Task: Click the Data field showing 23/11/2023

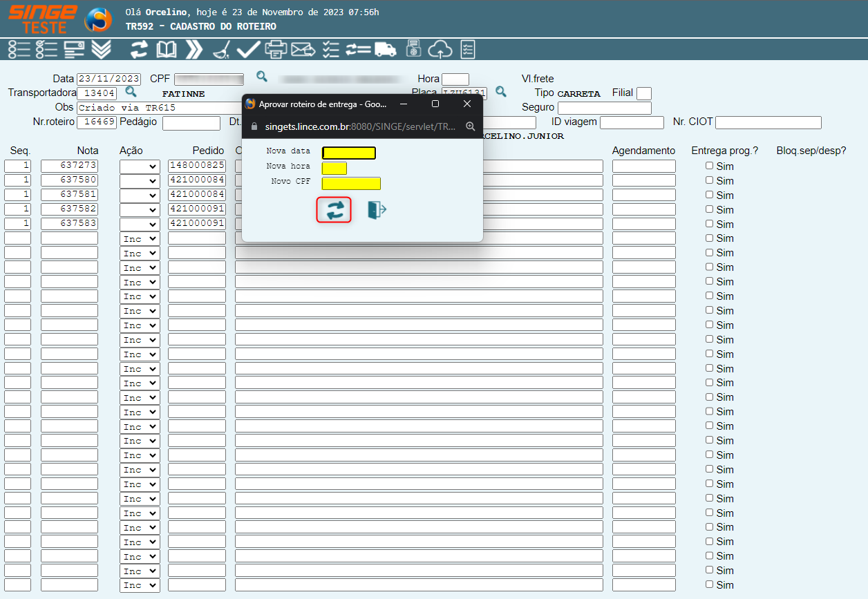Action: point(108,79)
